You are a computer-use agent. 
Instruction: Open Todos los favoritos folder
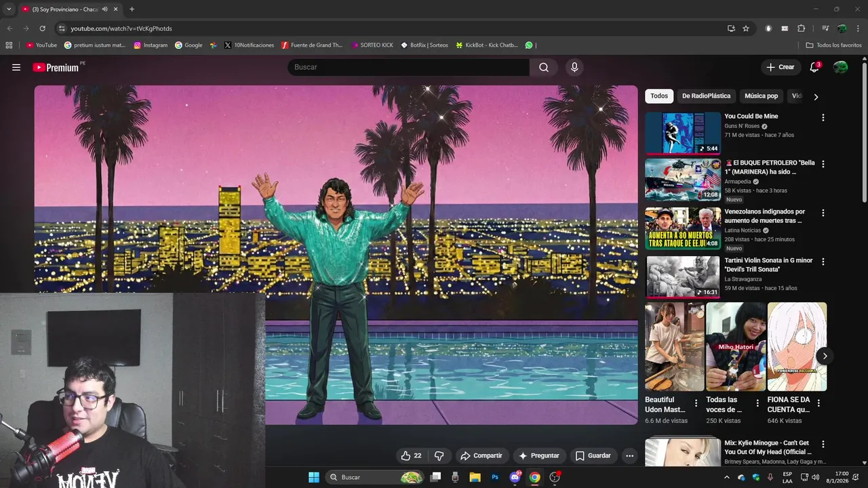[833, 45]
